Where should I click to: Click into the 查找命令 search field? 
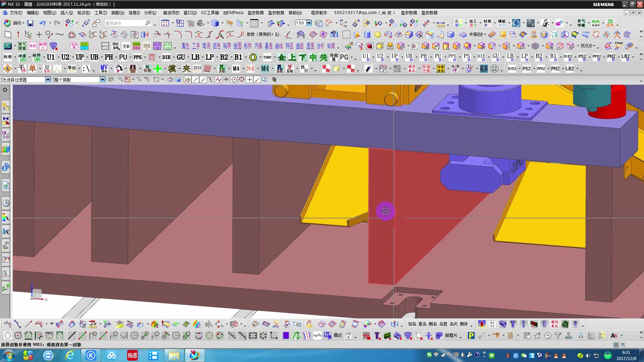(124, 23)
